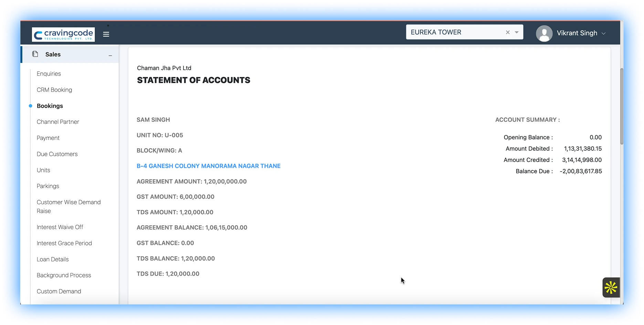
Task: Click the Sales document icon
Action: point(35,54)
